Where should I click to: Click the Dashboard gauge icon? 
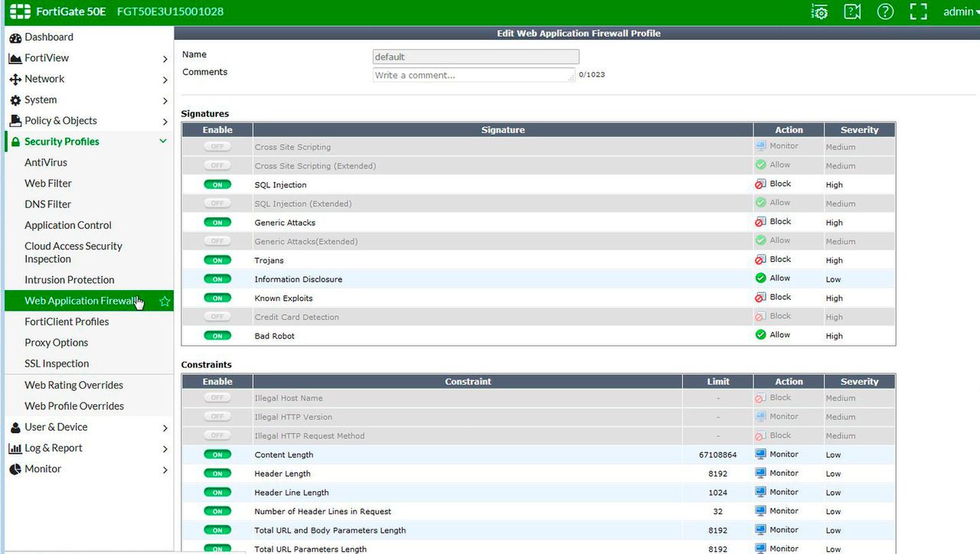tap(15, 37)
